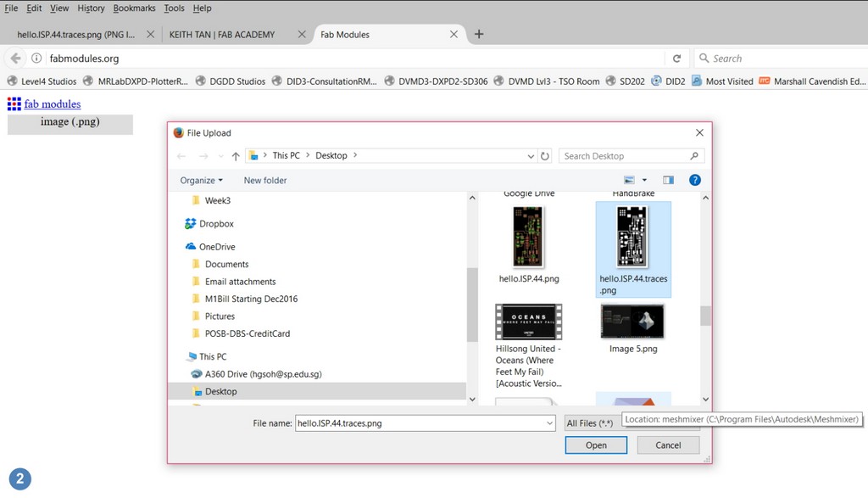Open the Edit menu in browser
The image size is (868, 498).
click(34, 8)
